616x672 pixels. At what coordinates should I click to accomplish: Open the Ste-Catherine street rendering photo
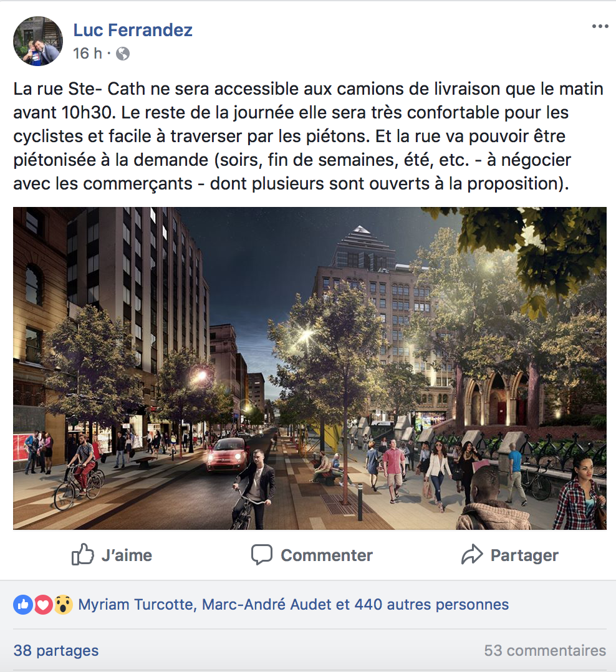309,368
